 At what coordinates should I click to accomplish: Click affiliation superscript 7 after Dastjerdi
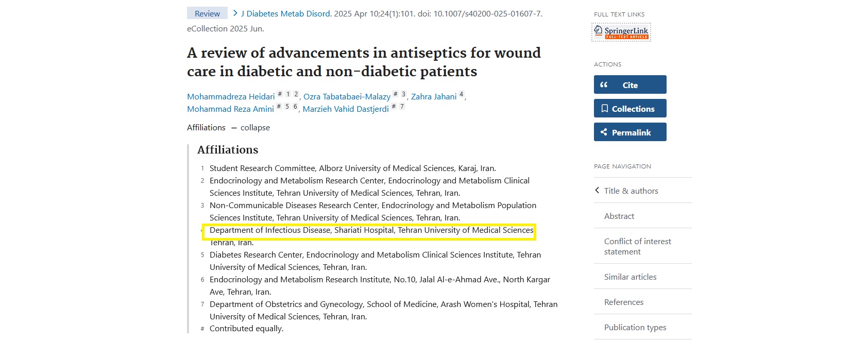click(402, 107)
